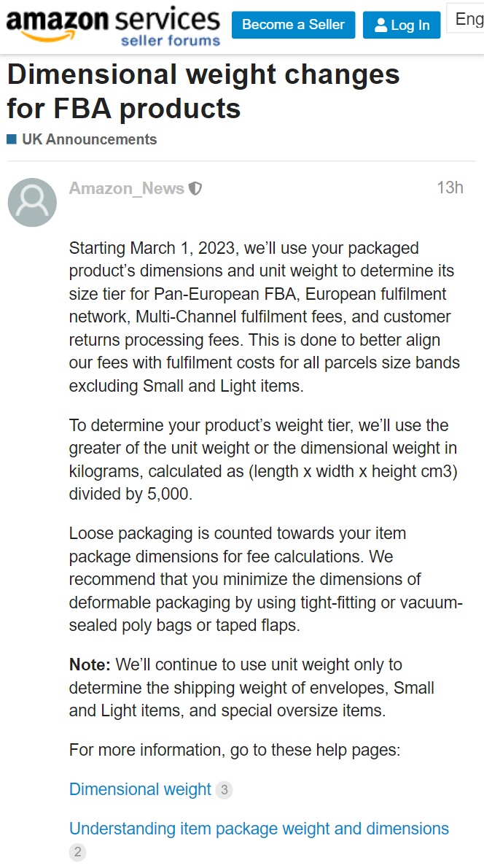Click the person icon inside the Log In button
This screenshot has width=484, height=868.
[x=380, y=25]
